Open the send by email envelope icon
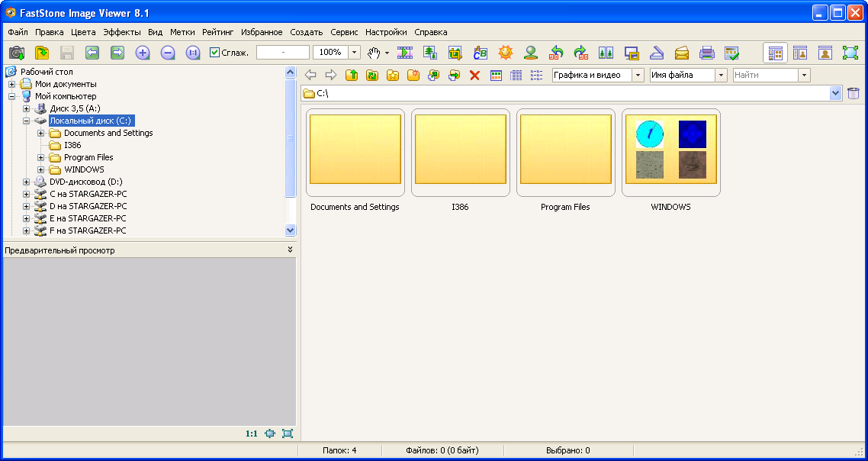This screenshot has height=461, width=868. coord(681,53)
